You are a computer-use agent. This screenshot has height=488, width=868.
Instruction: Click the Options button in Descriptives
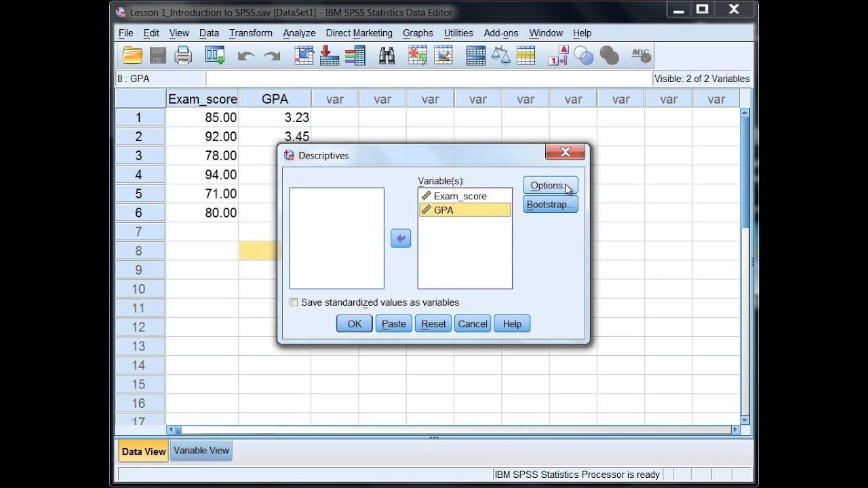(x=550, y=185)
